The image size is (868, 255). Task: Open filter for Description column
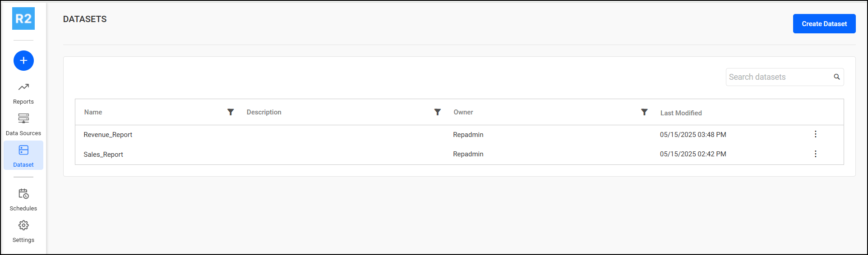[437, 112]
